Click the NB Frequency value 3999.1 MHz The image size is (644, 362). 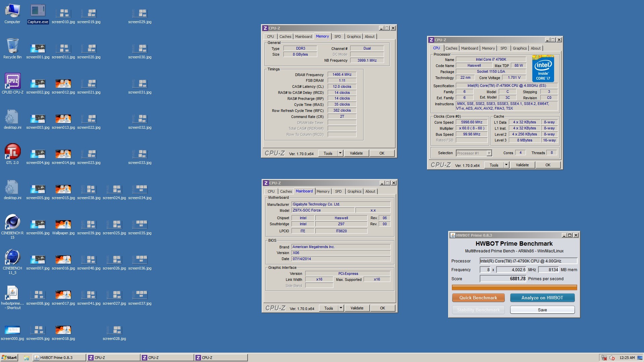pos(367,60)
